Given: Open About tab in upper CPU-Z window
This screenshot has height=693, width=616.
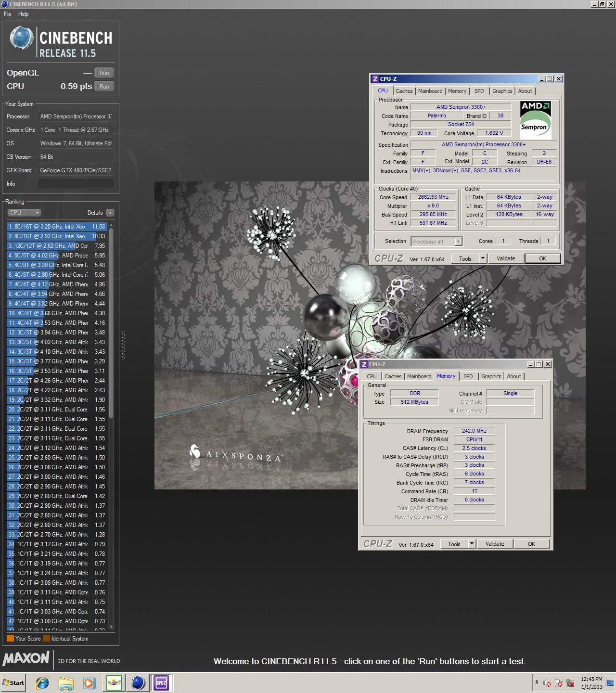Looking at the screenshot, I should tap(525, 91).
